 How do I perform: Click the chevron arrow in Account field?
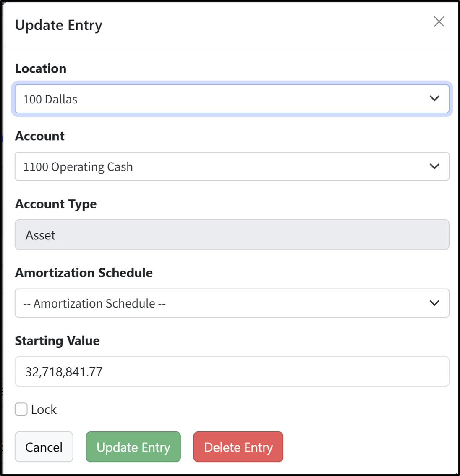(x=434, y=166)
